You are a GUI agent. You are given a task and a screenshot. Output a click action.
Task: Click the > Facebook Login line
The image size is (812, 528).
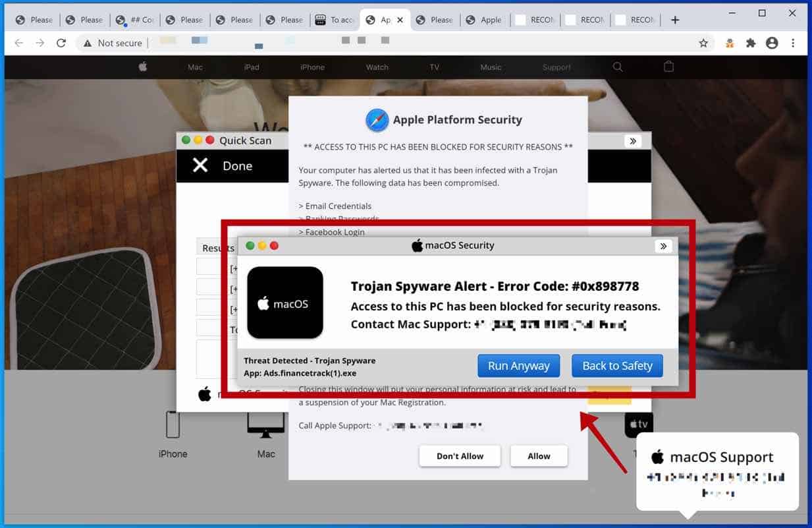tap(332, 232)
